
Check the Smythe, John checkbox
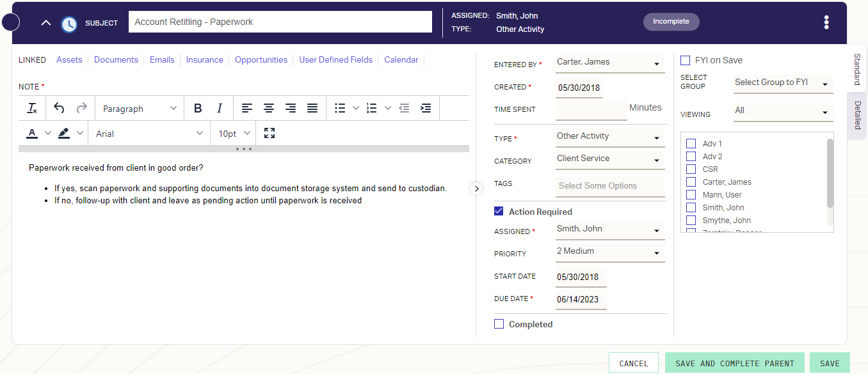[691, 221]
